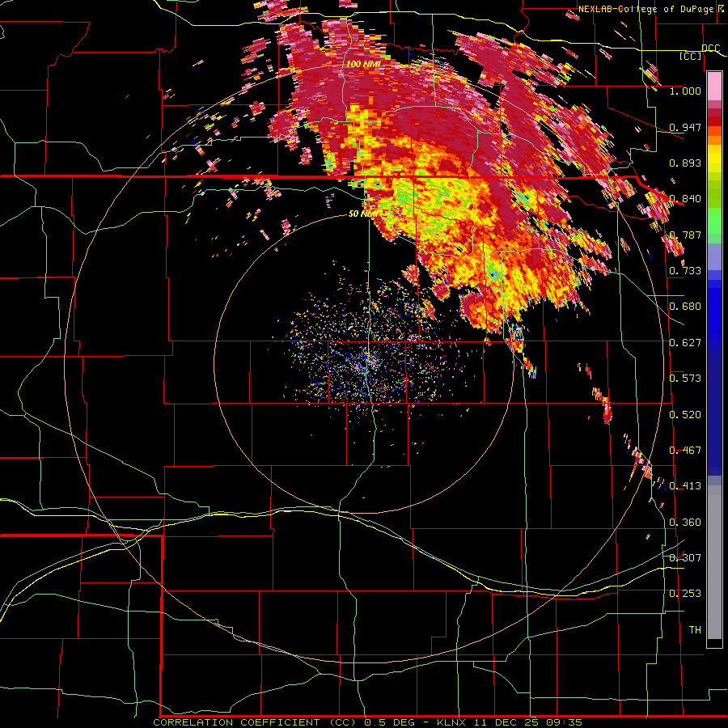Click the 1.000 value on the color scale

(685, 91)
